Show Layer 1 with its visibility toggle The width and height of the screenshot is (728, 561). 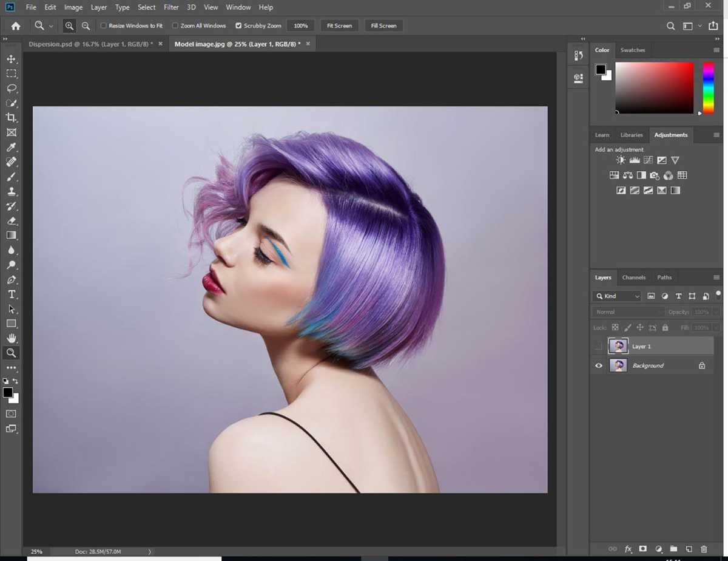598,346
